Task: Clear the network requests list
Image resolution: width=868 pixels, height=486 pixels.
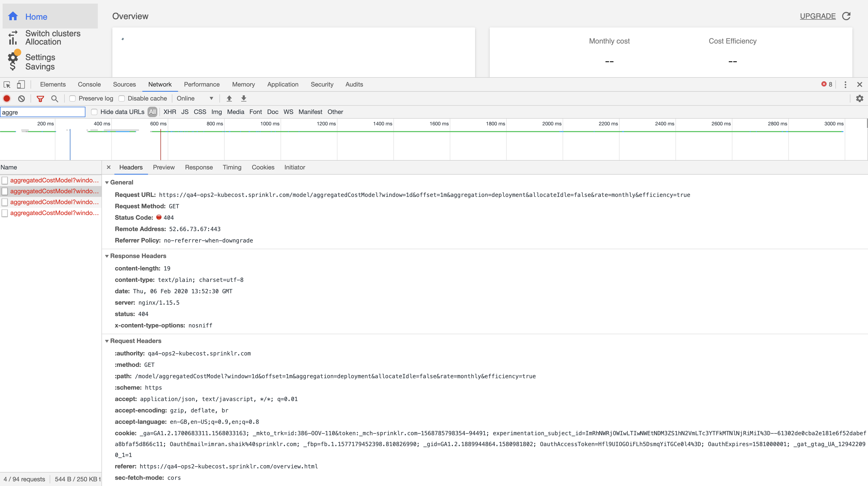Action: click(x=21, y=98)
